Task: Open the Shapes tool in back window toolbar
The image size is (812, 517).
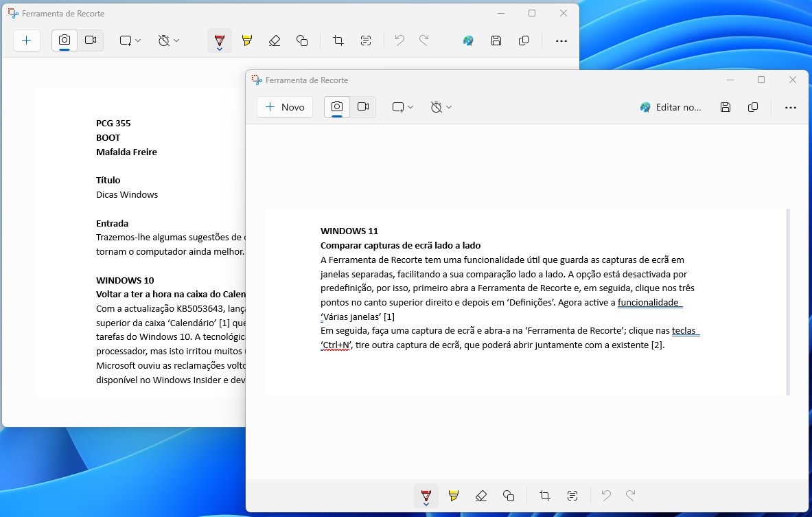Action: click(302, 41)
